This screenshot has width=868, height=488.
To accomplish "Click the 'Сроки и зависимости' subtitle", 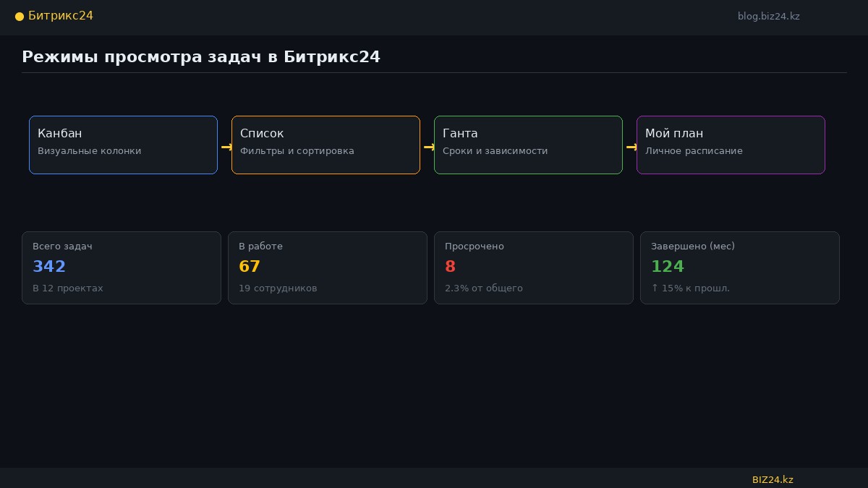I will [495, 151].
